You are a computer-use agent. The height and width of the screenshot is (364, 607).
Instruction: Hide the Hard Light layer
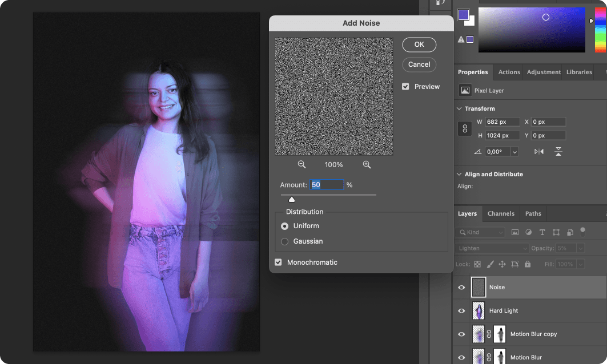coord(461,310)
